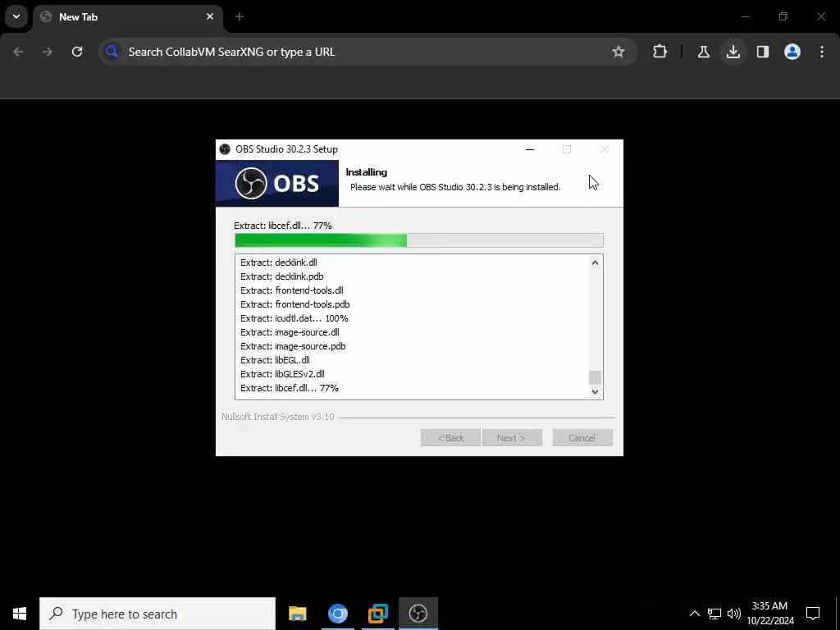Switch to OBS installer taskbar icon
This screenshot has height=630, width=840.
418,614
